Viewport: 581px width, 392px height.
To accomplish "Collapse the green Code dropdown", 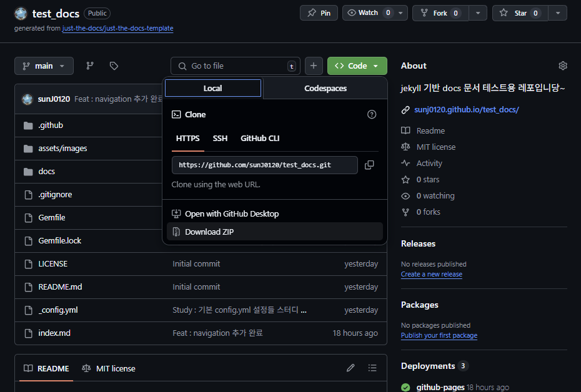I will point(357,66).
